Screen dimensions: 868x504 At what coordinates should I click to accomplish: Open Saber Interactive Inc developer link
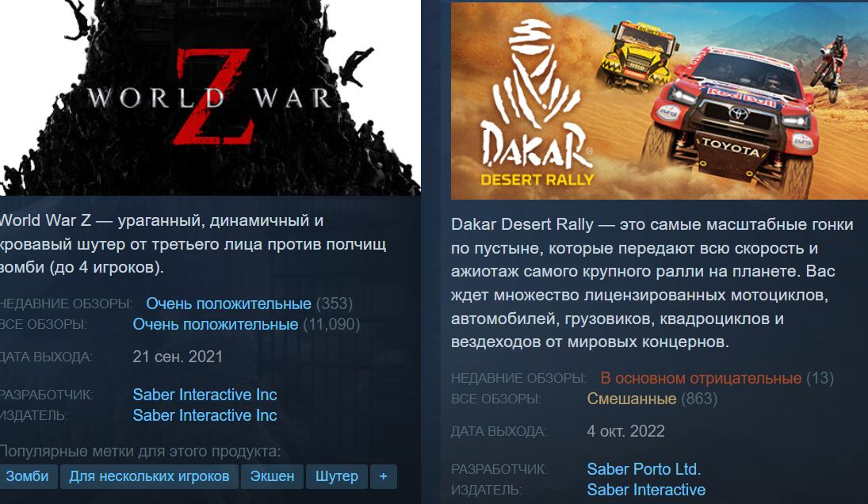[205, 395]
